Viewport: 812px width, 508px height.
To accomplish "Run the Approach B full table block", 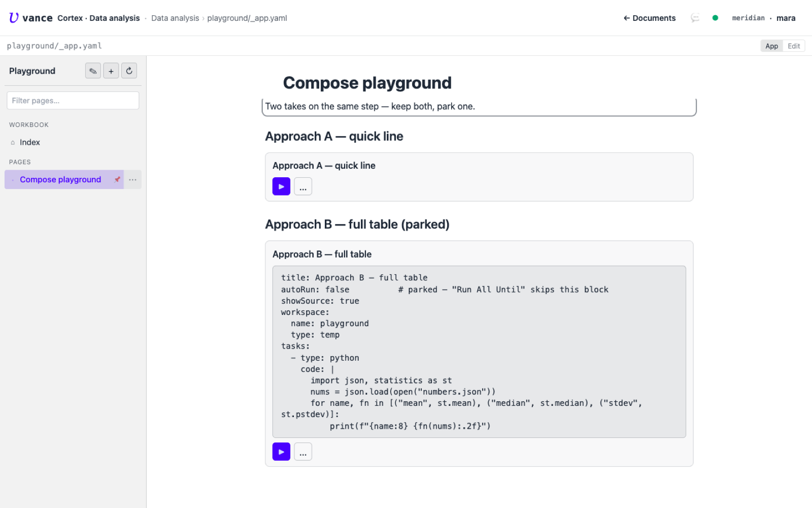I will click(x=281, y=452).
